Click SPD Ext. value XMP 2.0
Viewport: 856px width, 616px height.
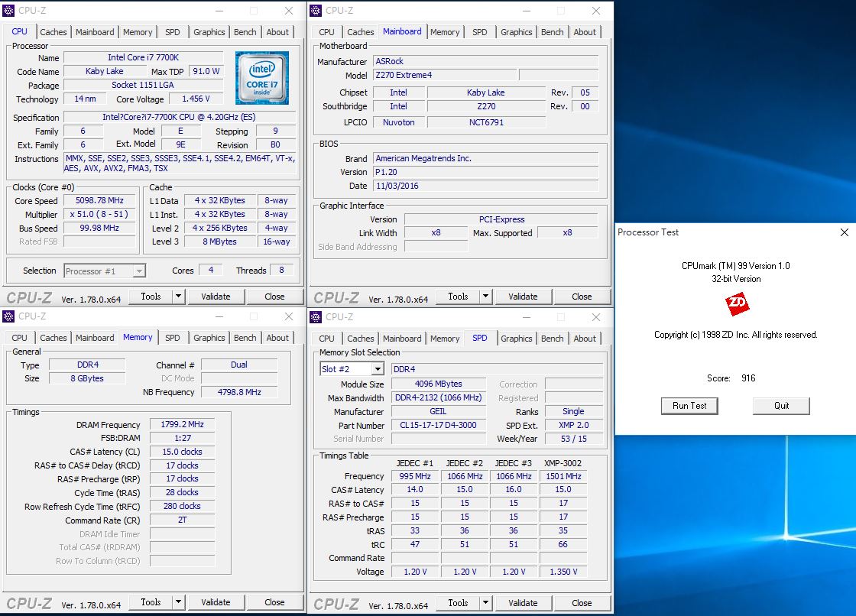574,425
